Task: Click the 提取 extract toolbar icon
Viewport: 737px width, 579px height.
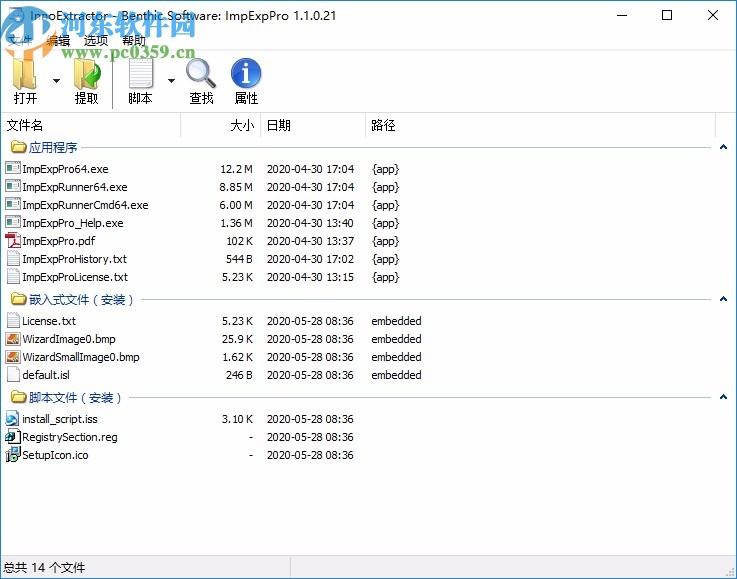Action: 87,74
